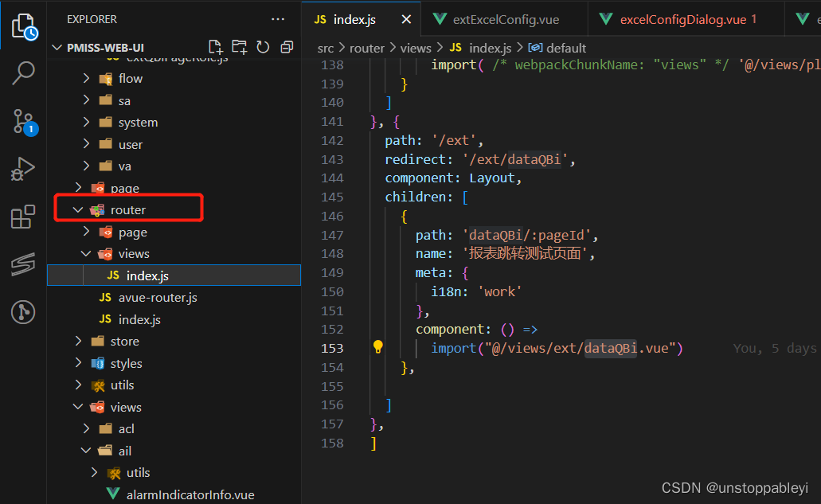Open the stylized S extension icon
Viewport: 821px width, 504px height.
[22, 264]
